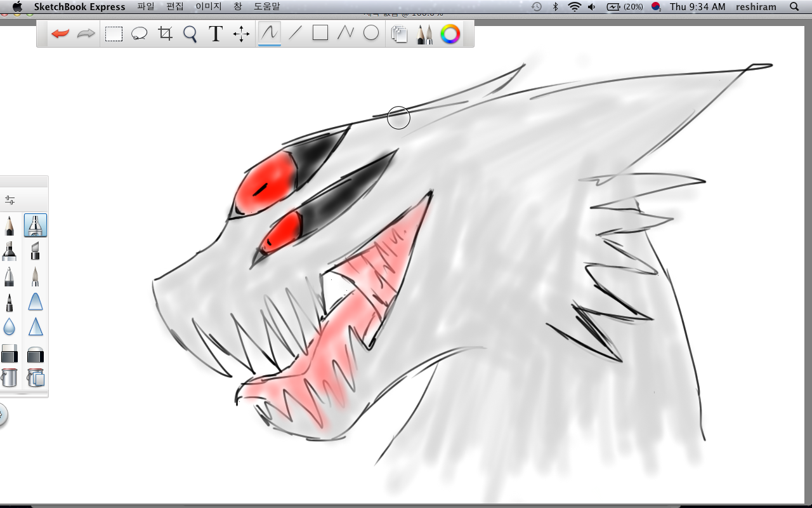
Task: Open the brush palette from toolbar
Action: point(424,34)
